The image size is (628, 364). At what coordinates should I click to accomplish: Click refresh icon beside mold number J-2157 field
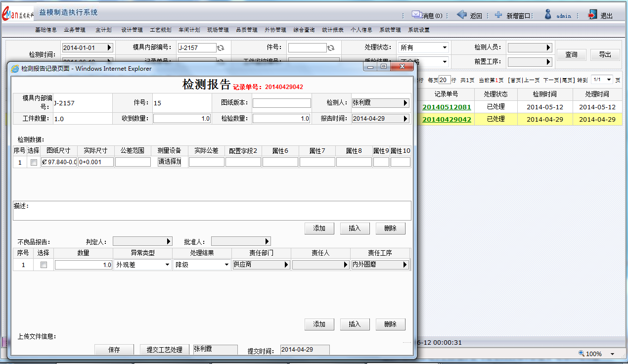point(221,48)
